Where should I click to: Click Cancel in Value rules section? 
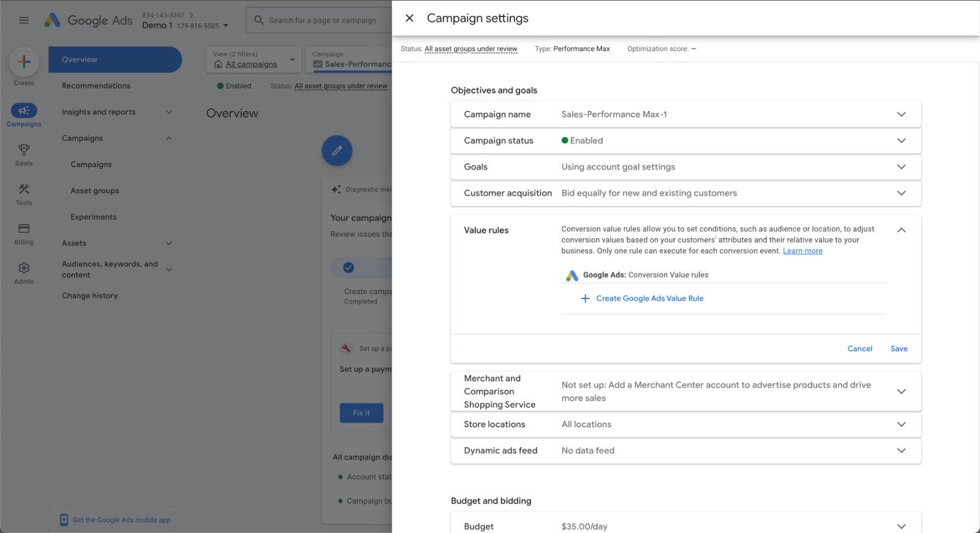click(x=859, y=349)
